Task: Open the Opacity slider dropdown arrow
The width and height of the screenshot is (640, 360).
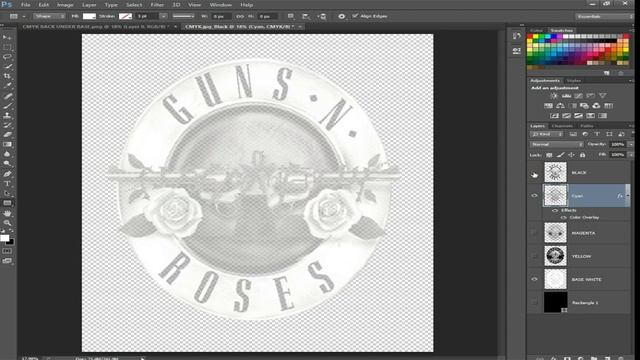Action: point(631,144)
